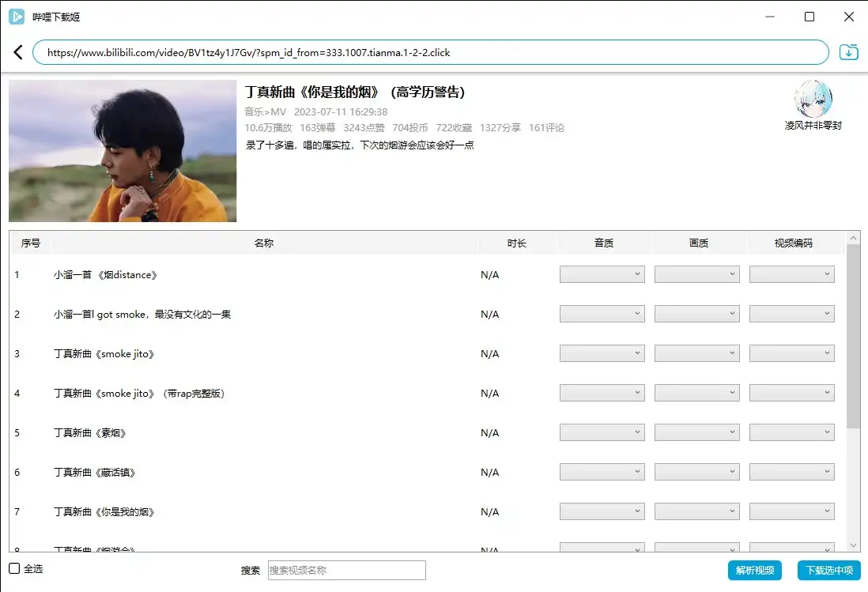
Task: Open the 画质 dropdown for row 2
Action: coord(696,314)
